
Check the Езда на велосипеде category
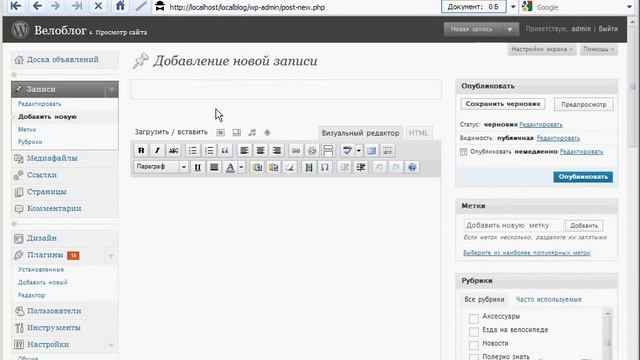click(473, 331)
